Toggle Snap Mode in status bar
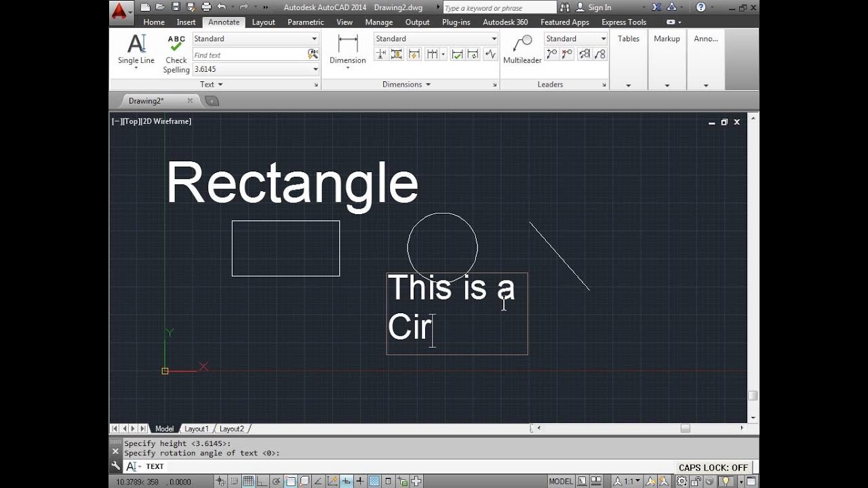The image size is (868, 488). pyautogui.click(x=235, y=481)
